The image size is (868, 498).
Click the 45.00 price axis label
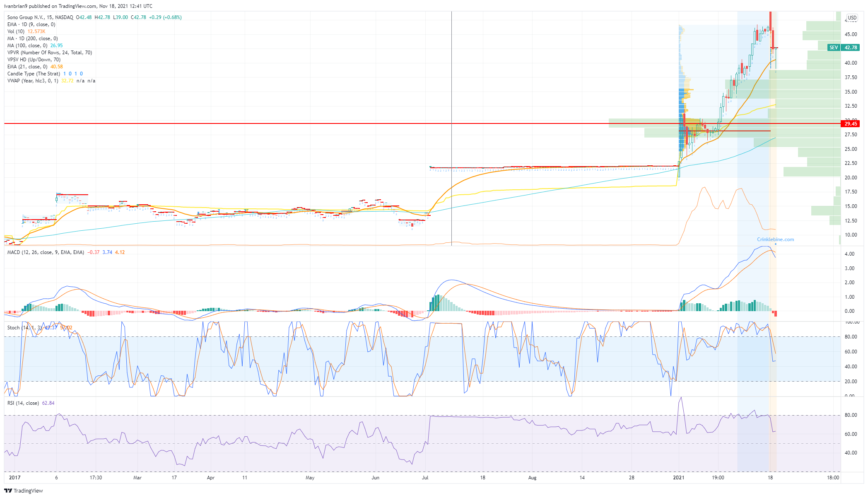(x=851, y=34)
